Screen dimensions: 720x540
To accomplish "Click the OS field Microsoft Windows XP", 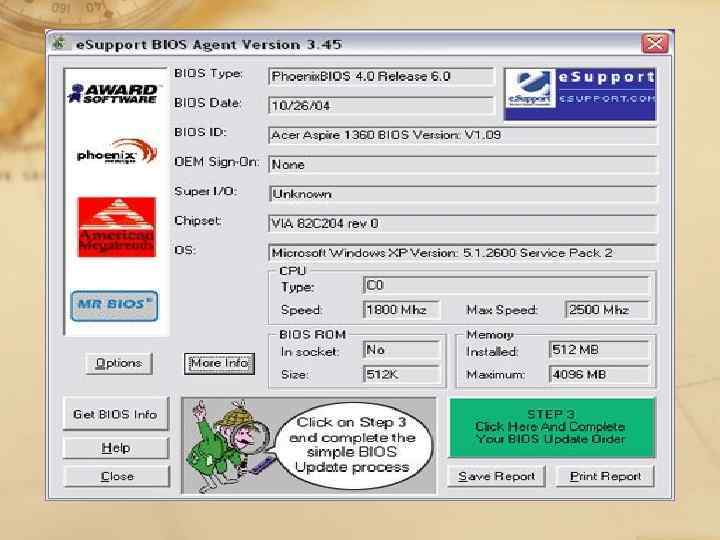I will tap(462, 253).
